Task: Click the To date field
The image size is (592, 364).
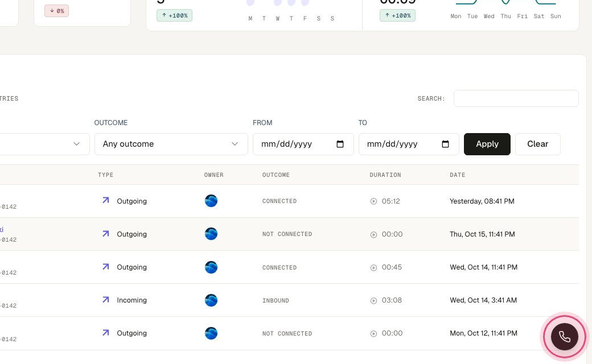Action: [409, 144]
